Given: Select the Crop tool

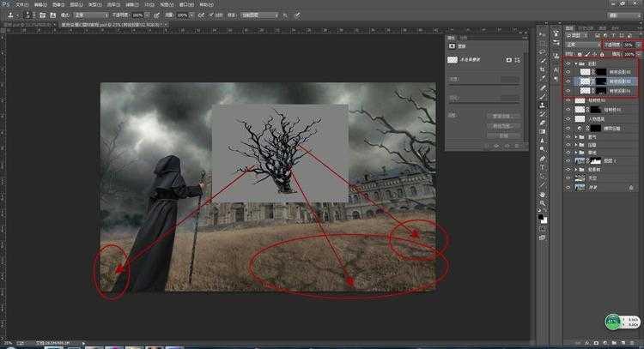Looking at the screenshot, I should pos(542,71).
